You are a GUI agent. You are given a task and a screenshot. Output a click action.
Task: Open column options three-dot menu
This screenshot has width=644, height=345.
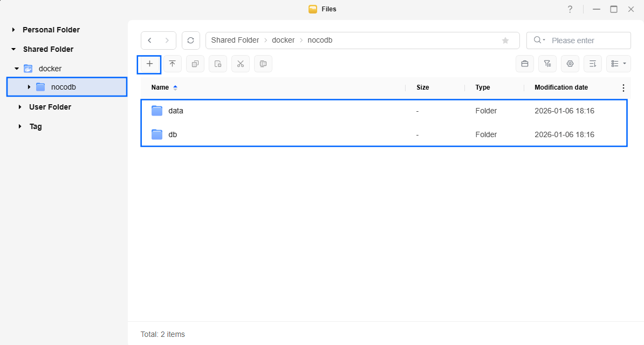click(624, 88)
